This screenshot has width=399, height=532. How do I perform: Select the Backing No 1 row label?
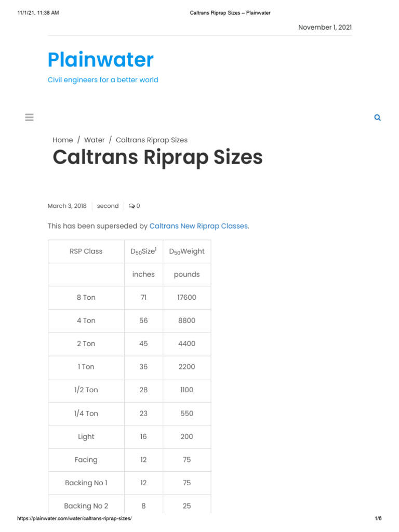86,483
